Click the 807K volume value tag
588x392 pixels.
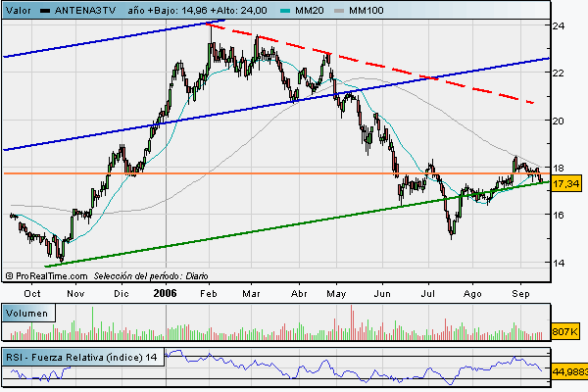(x=564, y=331)
